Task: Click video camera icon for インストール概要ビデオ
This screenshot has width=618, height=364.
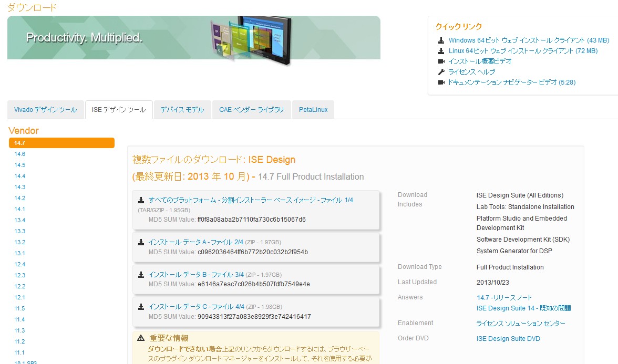Action: click(x=441, y=61)
